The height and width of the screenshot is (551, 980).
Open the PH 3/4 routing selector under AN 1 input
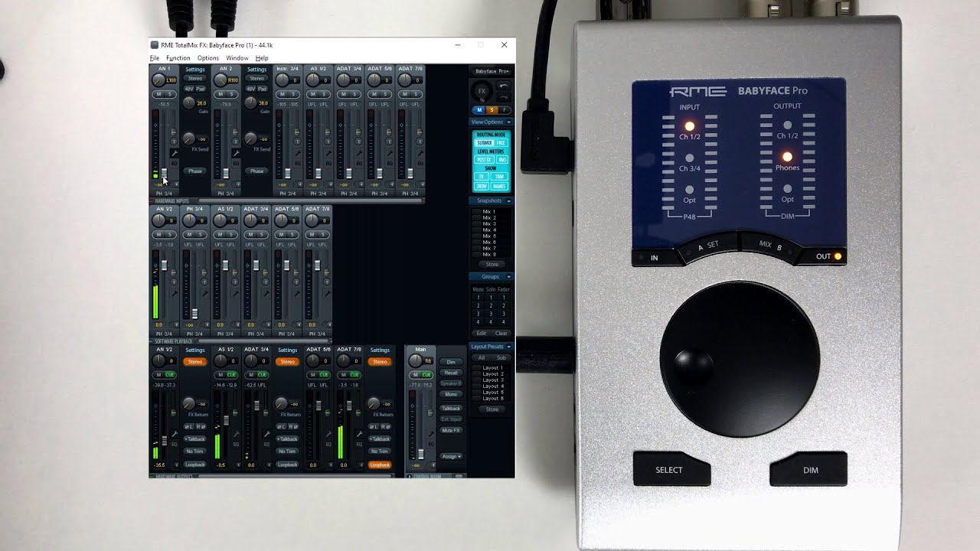coord(164,194)
